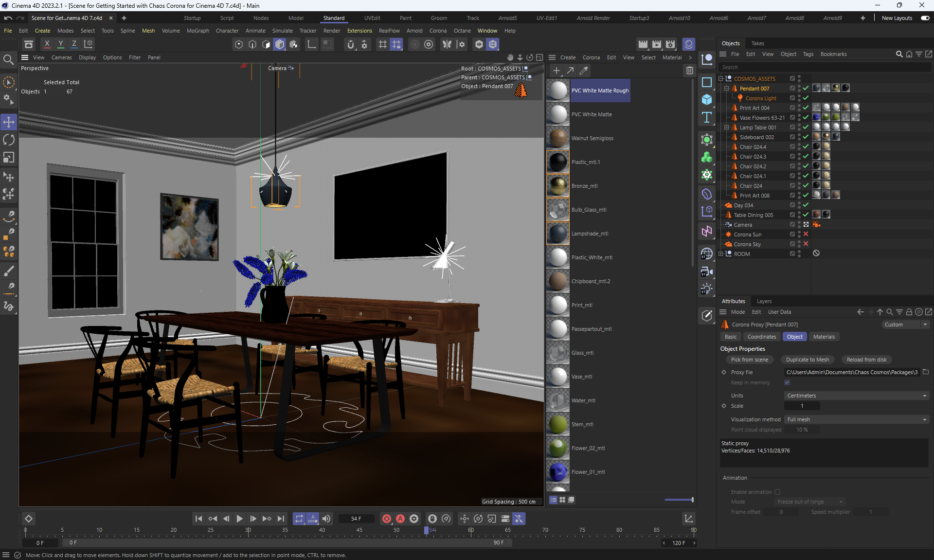Delete material with the trash icon
The height and width of the screenshot is (560, 934).
click(689, 71)
